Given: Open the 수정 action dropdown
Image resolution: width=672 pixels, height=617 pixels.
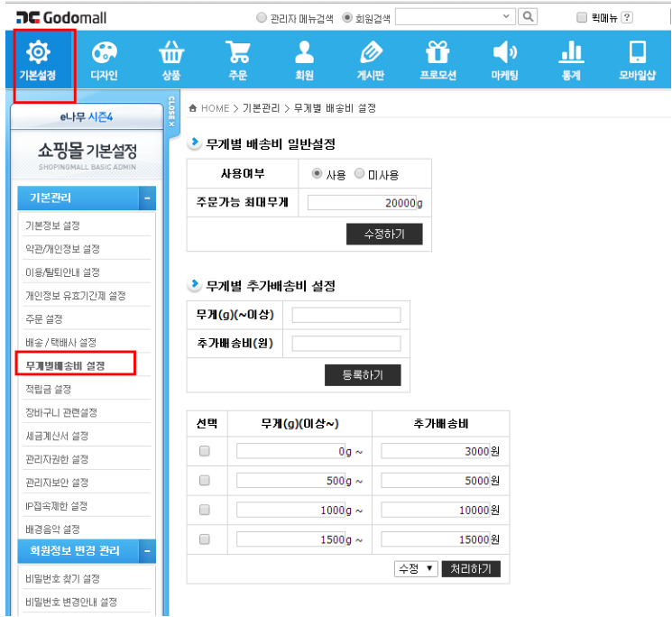Looking at the screenshot, I should 416,569.
